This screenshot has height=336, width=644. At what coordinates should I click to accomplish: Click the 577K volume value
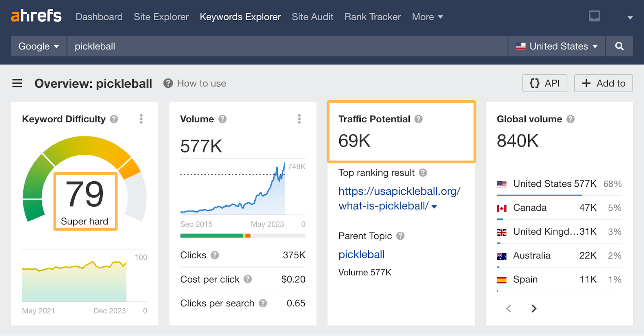tap(201, 146)
